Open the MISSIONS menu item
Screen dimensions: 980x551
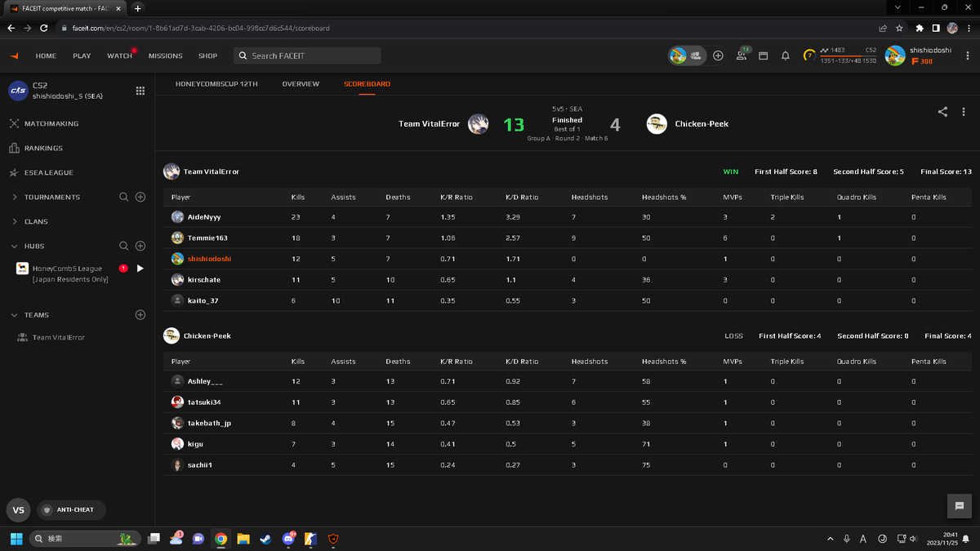click(x=166, y=56)
